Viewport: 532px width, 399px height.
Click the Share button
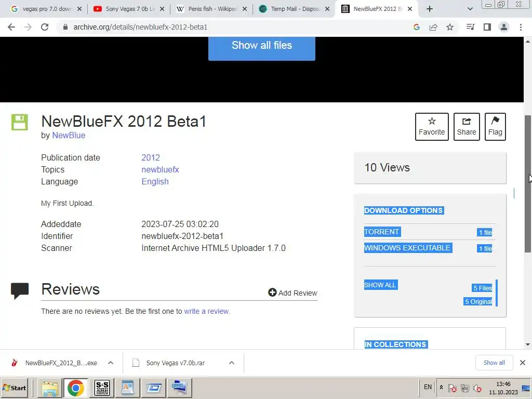click(x=467, y=127)
